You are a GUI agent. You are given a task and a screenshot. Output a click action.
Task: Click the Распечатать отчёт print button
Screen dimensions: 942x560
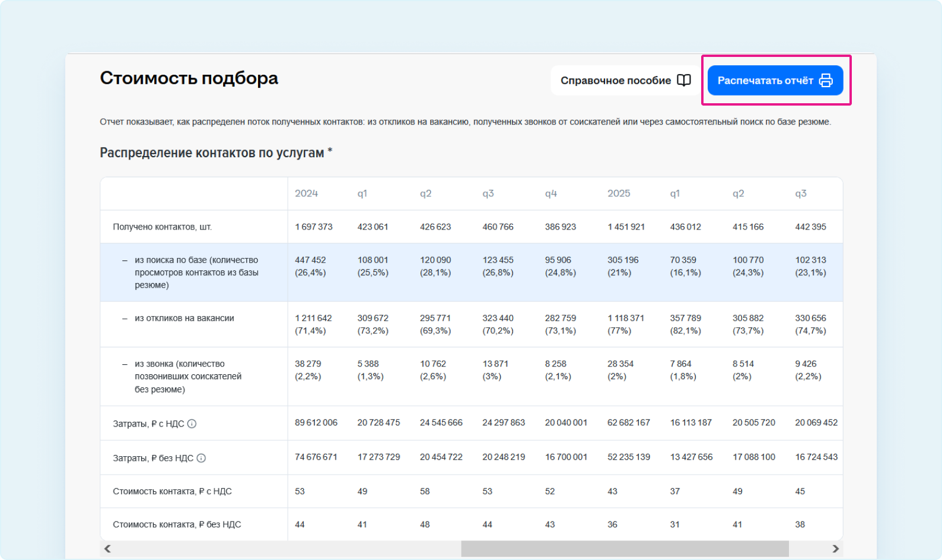[775, 80]
